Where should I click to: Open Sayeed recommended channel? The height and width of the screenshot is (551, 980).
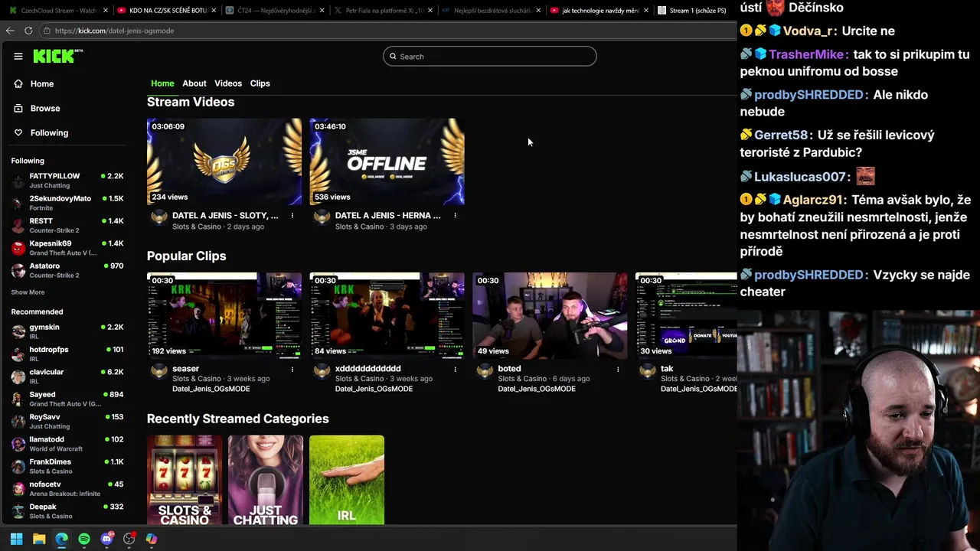(67, 399)
